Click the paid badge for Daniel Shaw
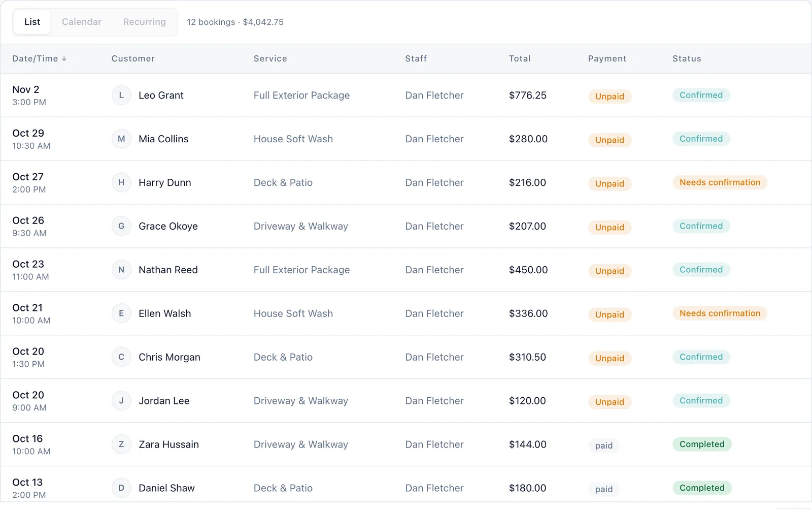Viewport: 812px width, 510px height. pos(603,489)
